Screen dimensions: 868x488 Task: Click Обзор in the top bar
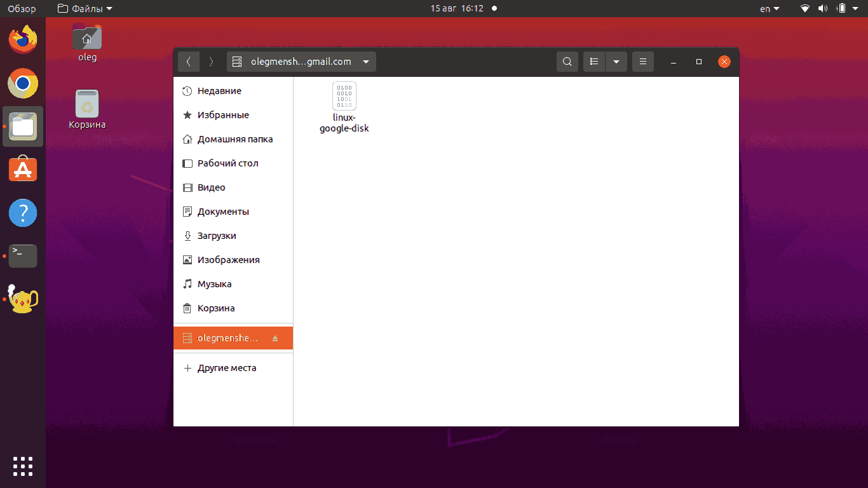click(22, 8)
